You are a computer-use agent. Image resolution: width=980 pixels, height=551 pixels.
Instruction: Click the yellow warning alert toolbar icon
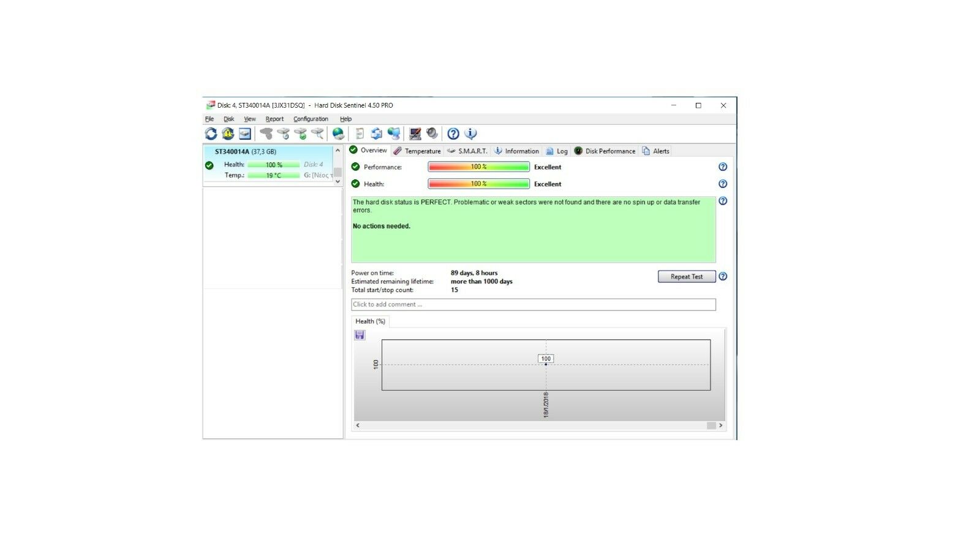point(228,133)
